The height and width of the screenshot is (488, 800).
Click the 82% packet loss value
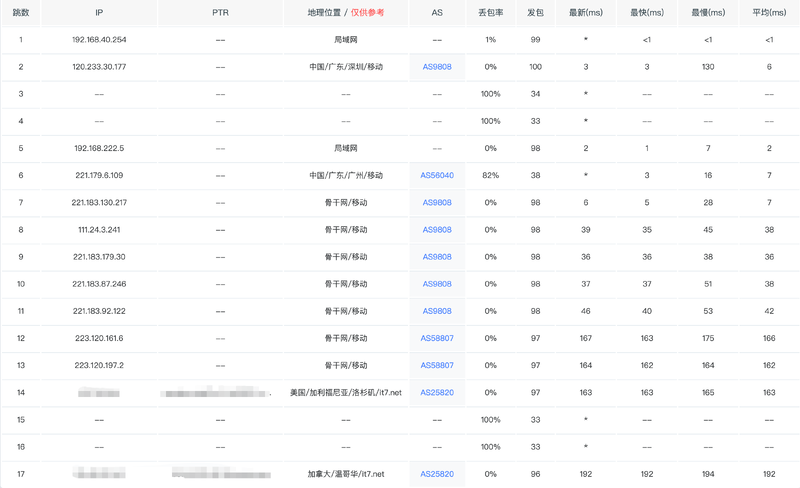(490, 176)
